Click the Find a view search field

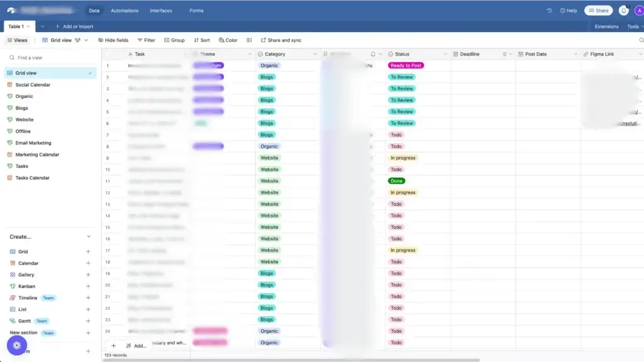click(50, 58)
